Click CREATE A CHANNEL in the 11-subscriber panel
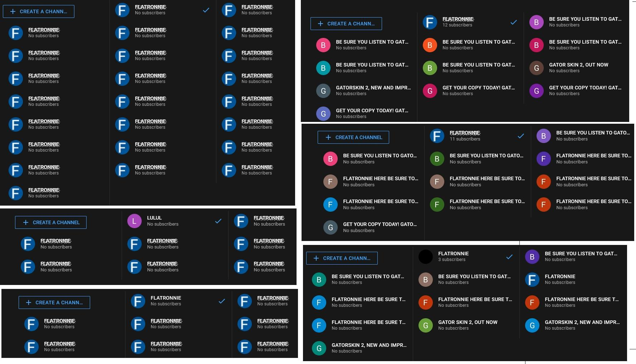 click(x=353, y=137)
